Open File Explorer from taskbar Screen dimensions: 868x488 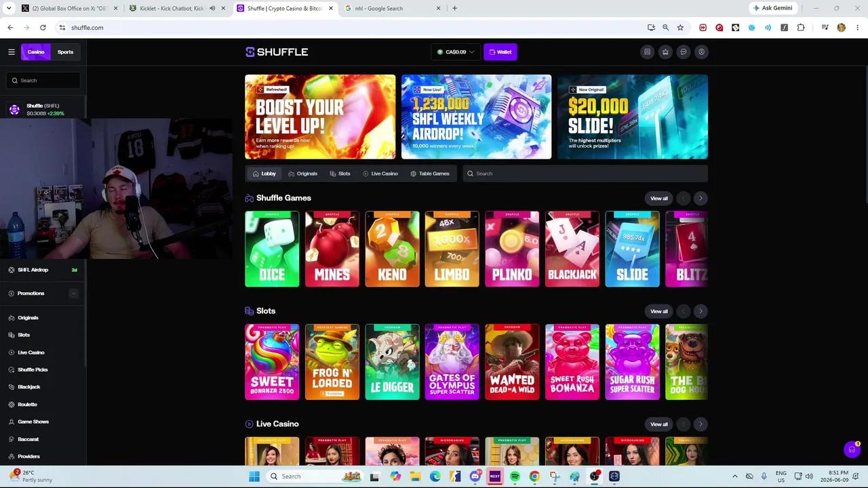tap(416, 476)
